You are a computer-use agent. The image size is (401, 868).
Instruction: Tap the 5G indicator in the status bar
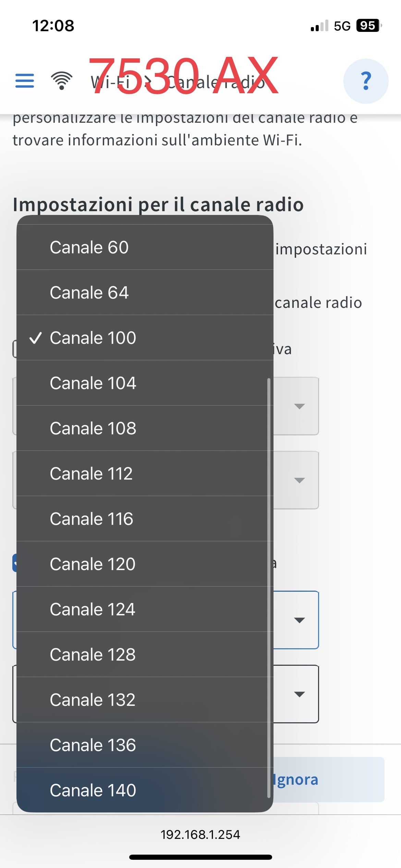(343, 25)
